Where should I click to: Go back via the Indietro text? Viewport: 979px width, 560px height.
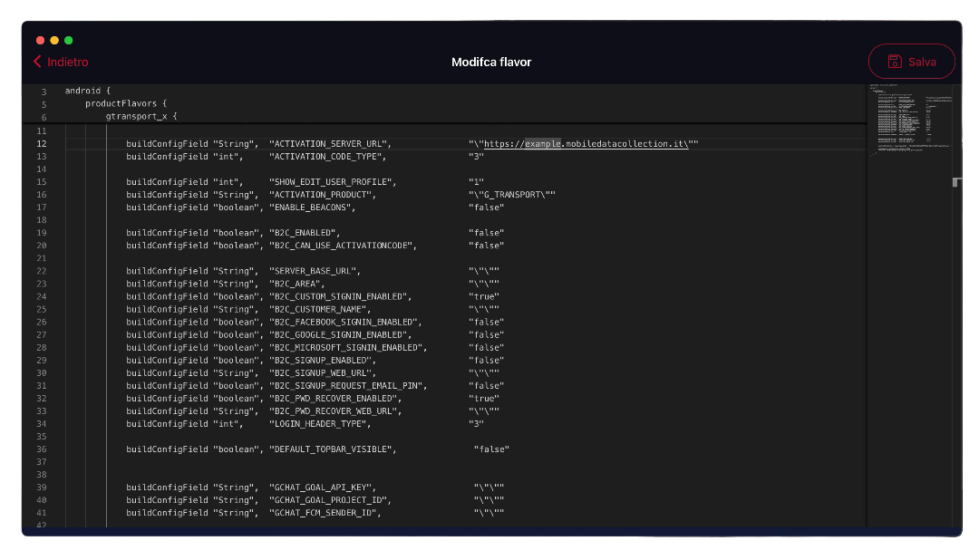[x=68, y=62]
